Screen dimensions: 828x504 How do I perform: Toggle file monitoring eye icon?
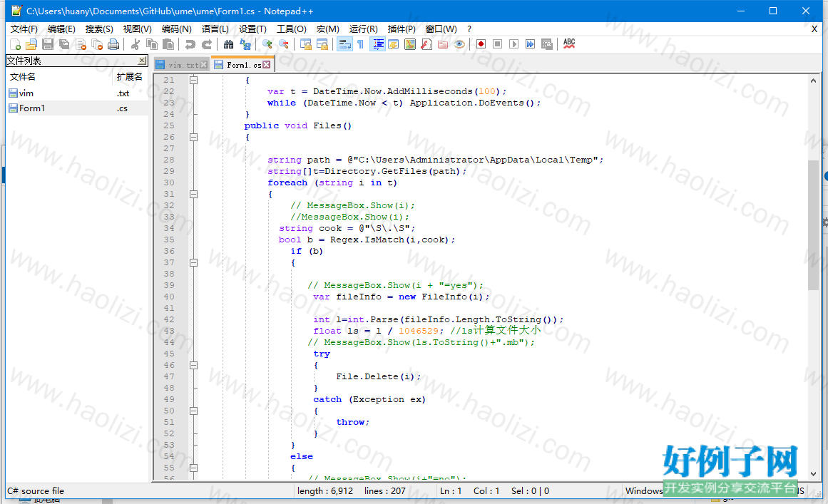point(459,44)
